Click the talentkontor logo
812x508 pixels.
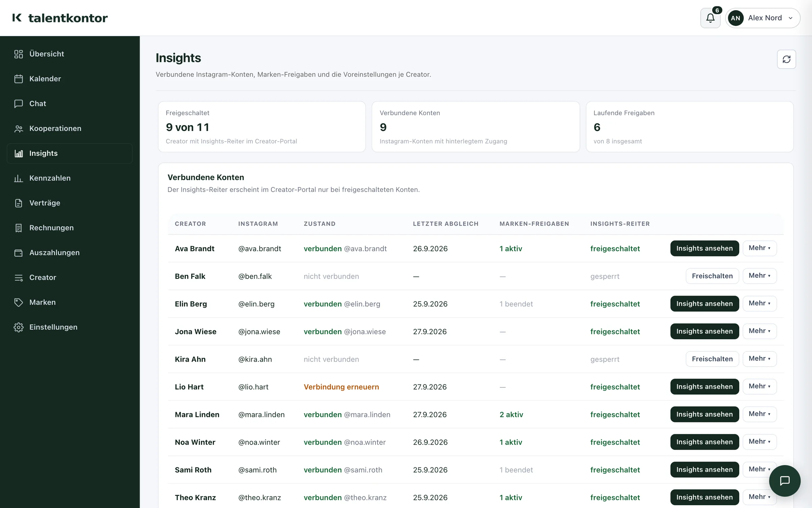coord(60,18)
